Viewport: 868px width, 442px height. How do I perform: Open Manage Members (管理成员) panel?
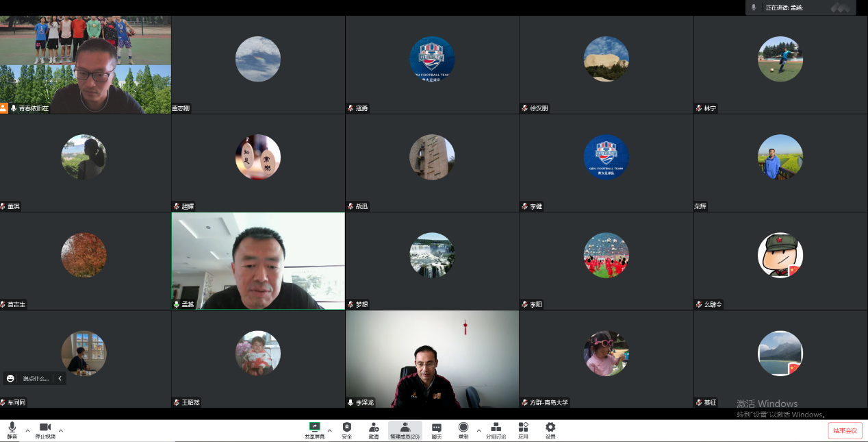pos(405,430)
